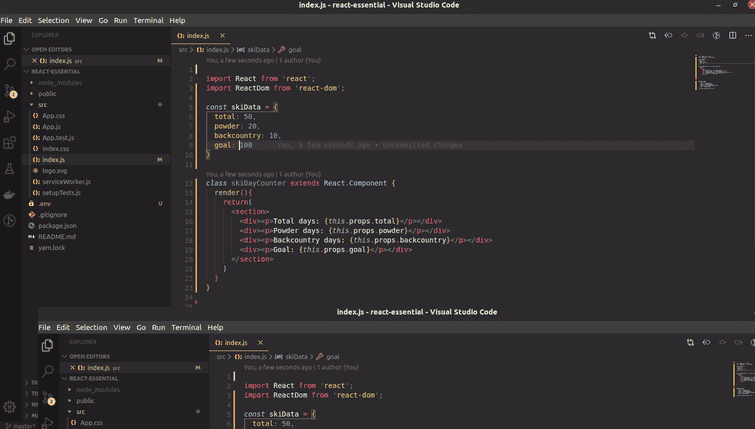Screen dimensions: 755x429
Task: Open yarn.lock in top window explorer
Action: (x=51, y=247)
